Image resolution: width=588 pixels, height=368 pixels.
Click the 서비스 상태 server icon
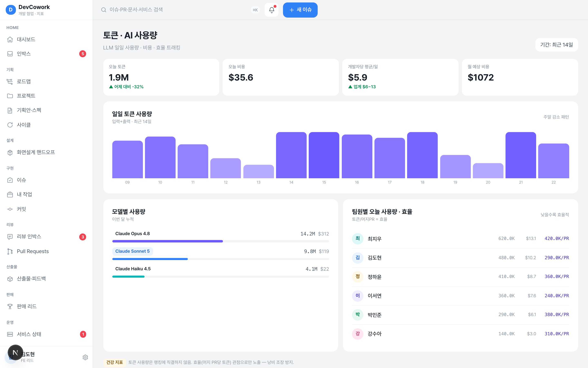10,334
